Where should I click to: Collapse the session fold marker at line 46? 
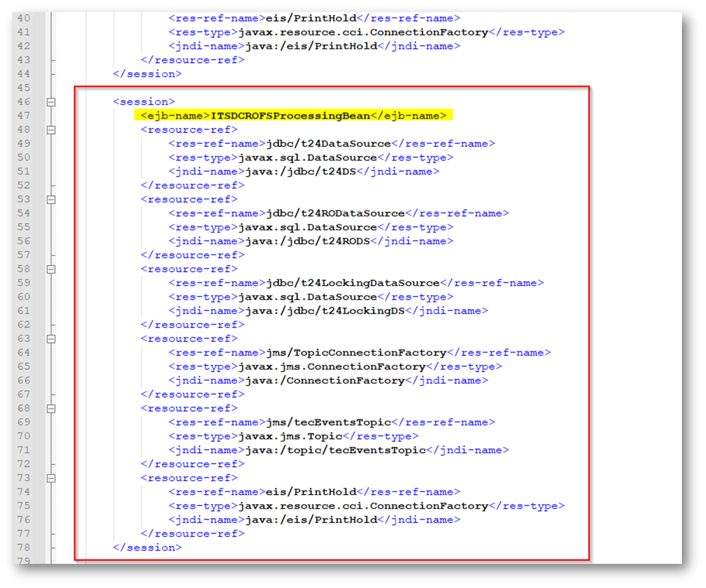pyautogui.click(x=51, y=102)
